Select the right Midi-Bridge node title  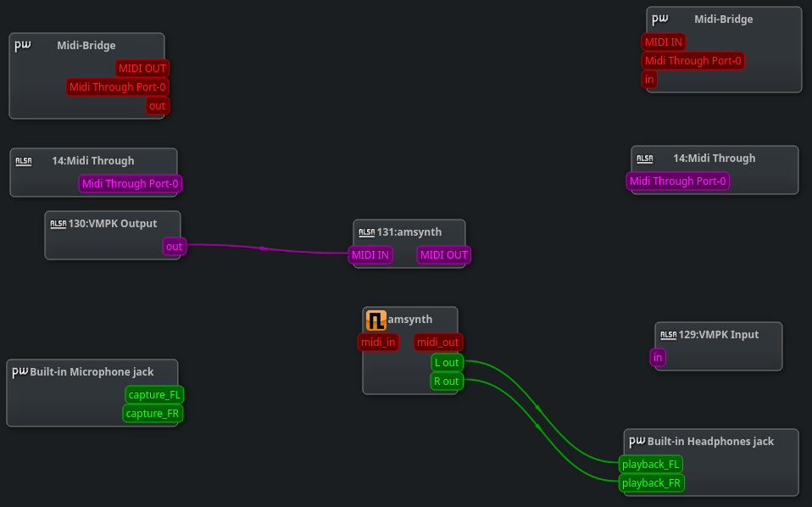[x=724, y=19]
